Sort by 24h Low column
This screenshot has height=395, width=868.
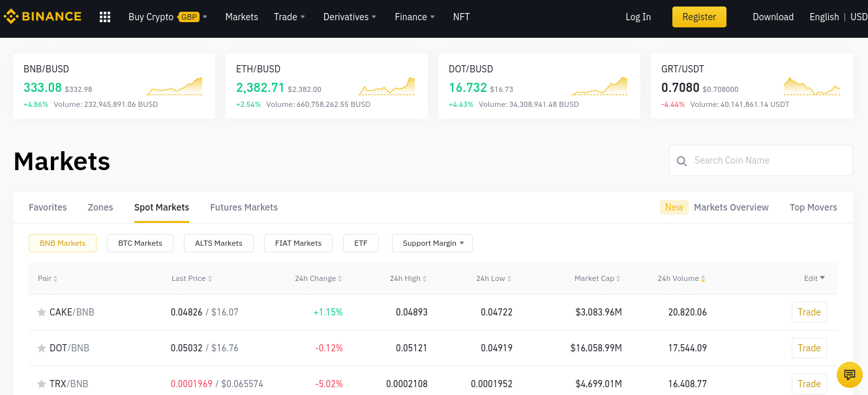[x=494, y=278]
